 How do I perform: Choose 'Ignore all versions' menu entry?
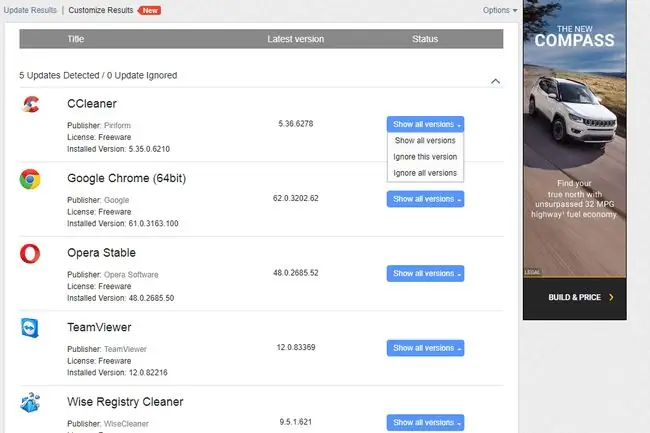pos(425,173)
